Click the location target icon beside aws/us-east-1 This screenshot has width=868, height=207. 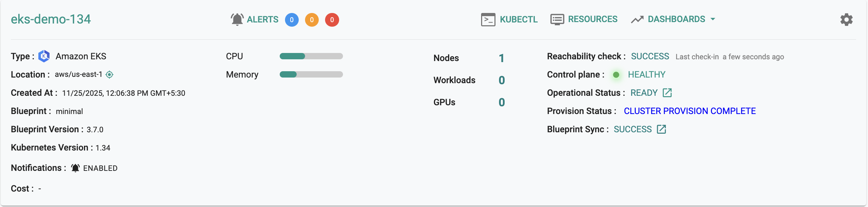[110, 75]
